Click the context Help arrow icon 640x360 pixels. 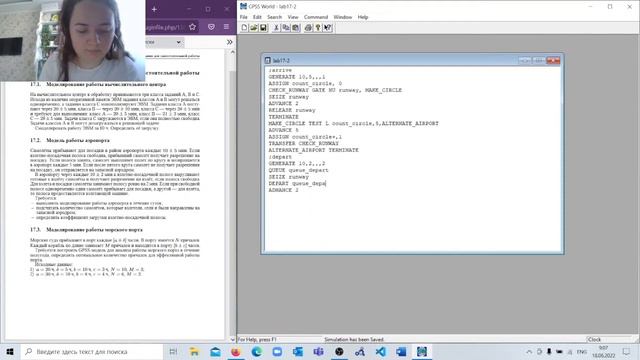tap(328, 28)
